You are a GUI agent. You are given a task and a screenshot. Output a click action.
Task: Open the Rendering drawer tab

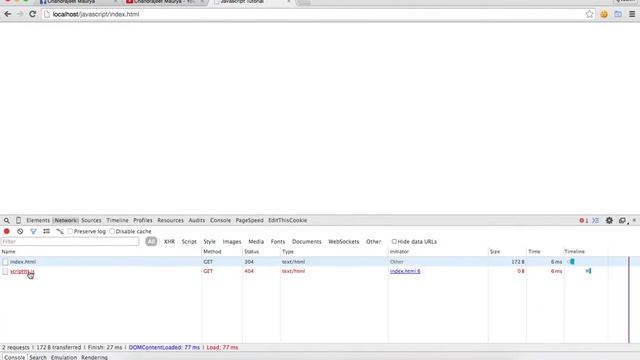click(x=94, y=357)
